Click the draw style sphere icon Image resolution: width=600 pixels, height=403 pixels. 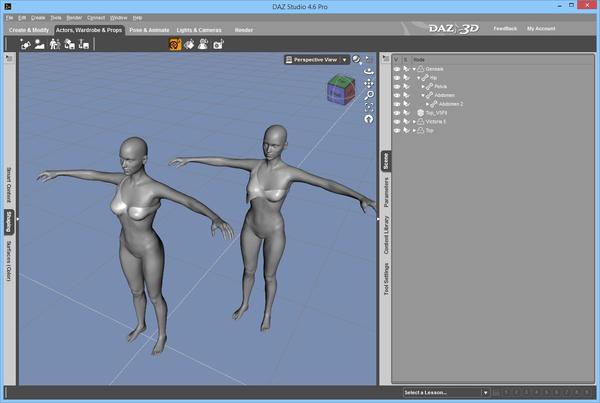pyautogui.click(x=356, y=59)
